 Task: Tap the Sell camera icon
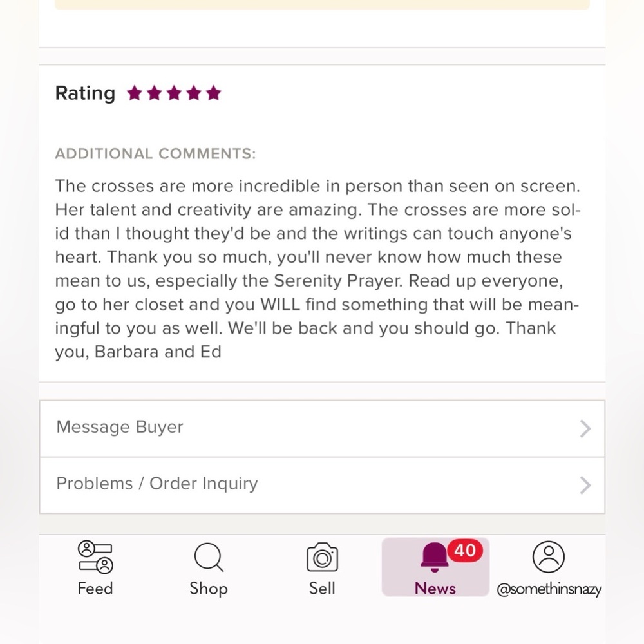(x=323, y=557)
